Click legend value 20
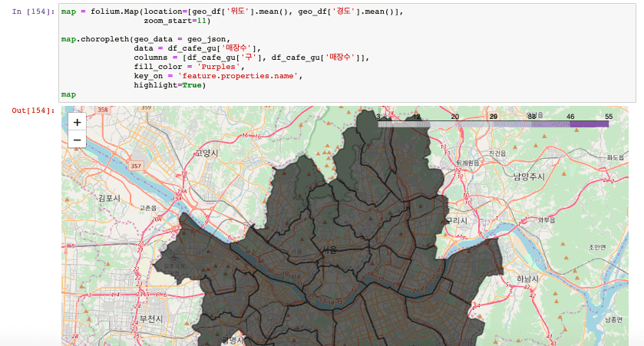This screenshot has height=346, width=644. click(454, 117)
